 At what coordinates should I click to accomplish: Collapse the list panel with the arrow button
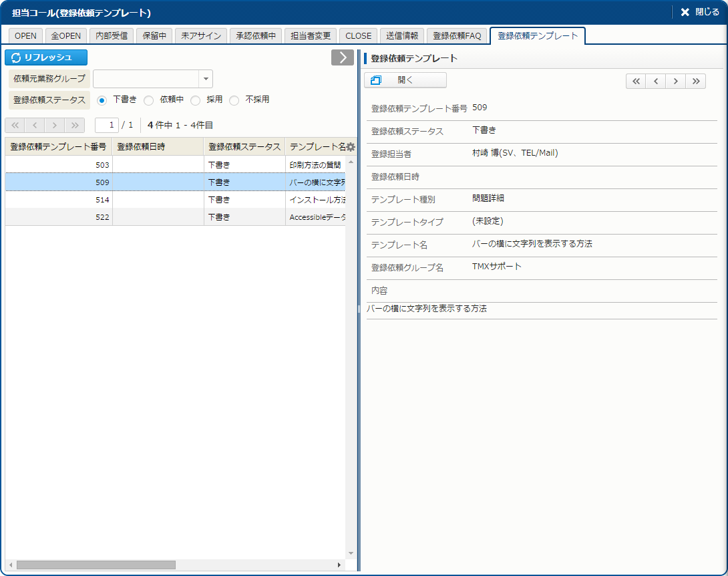click(343, 57)
